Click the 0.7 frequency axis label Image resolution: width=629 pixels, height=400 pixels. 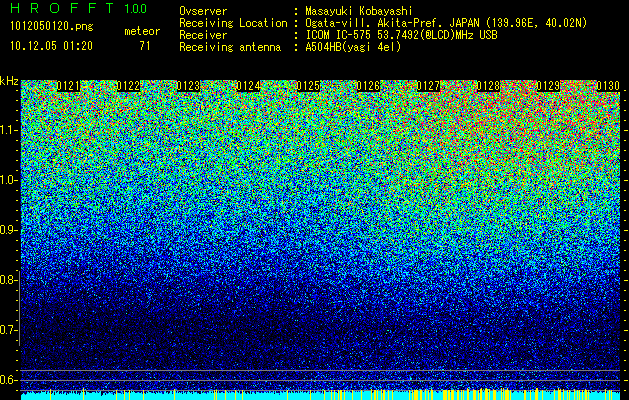[8, 330]
